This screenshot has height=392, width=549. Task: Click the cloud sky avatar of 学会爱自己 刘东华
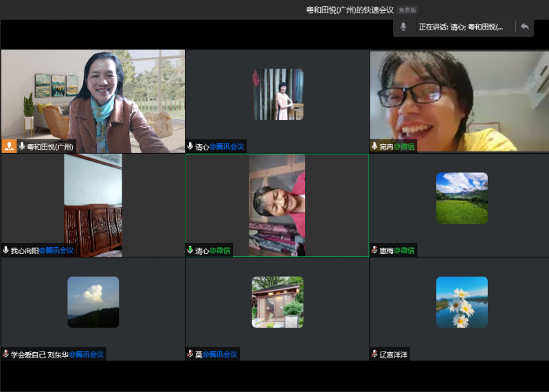[93, 302]
